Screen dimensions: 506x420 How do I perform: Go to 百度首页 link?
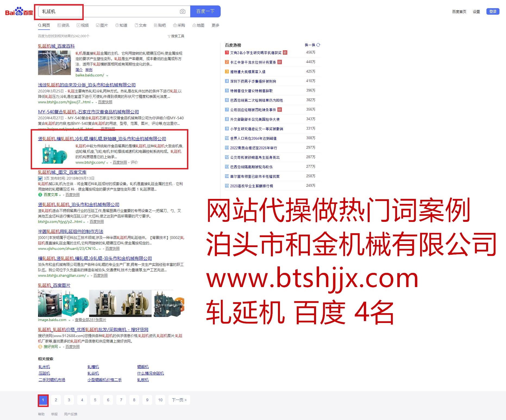pyautogui.click(x=459, y=12)
